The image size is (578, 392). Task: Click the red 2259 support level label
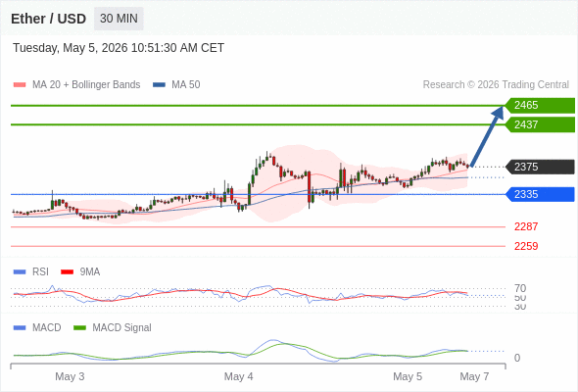click(526, 246)
